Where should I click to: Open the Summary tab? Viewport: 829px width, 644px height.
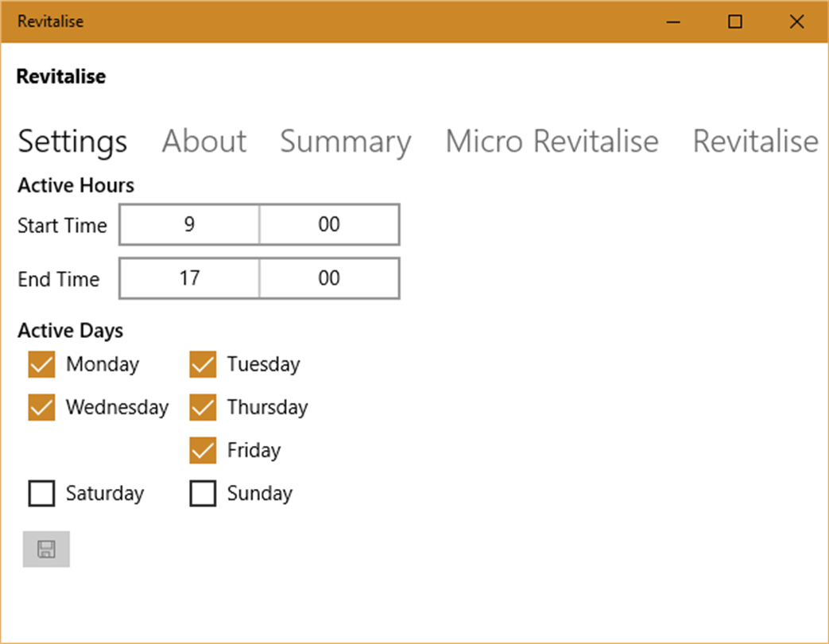tap(346, 142)
